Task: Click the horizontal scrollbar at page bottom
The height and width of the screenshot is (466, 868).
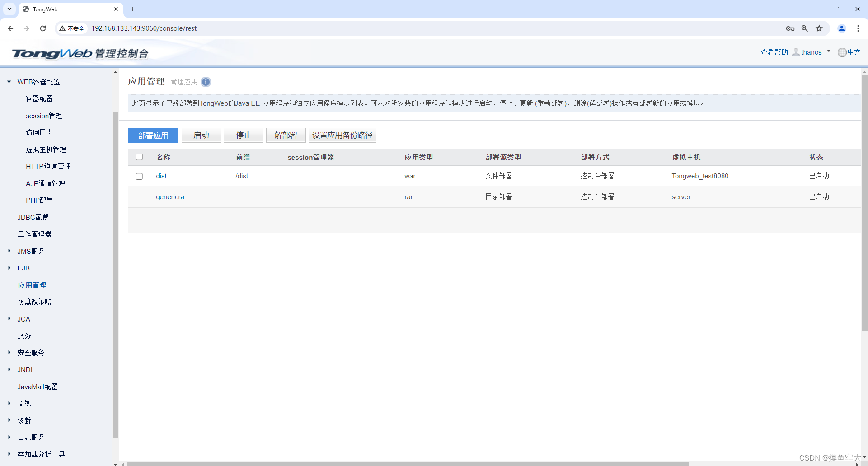Action: coord(408,464)
